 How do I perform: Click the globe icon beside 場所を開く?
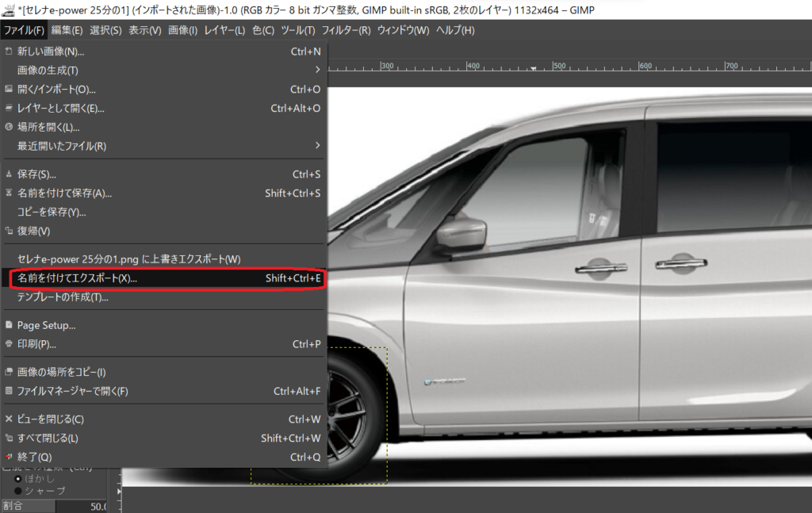tap(9, 127)
